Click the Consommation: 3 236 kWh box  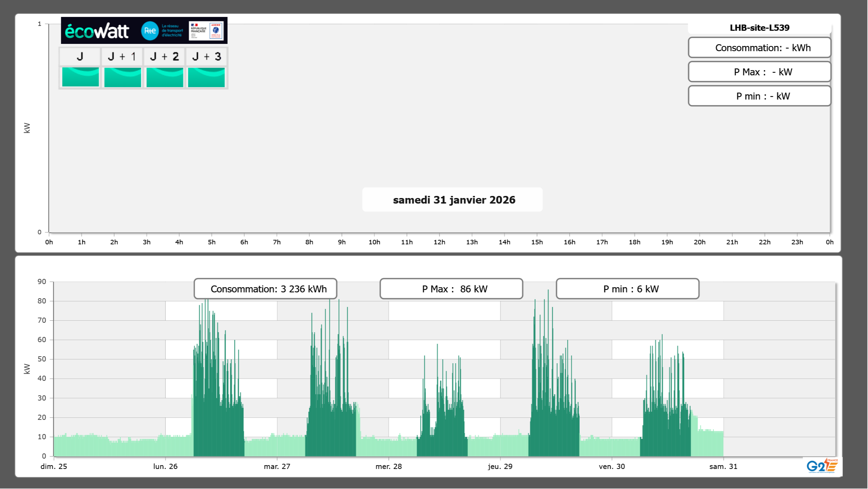[x=265, y=289]
